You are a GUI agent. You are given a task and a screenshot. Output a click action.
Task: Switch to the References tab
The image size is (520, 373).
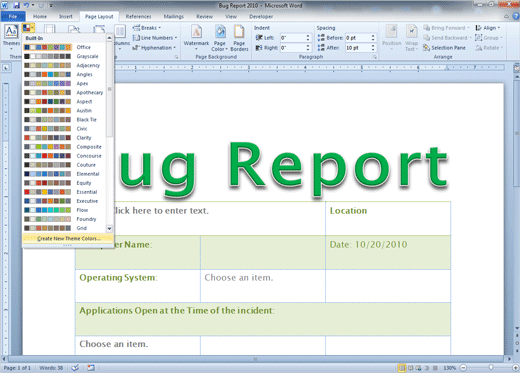(x=138, y=16)
